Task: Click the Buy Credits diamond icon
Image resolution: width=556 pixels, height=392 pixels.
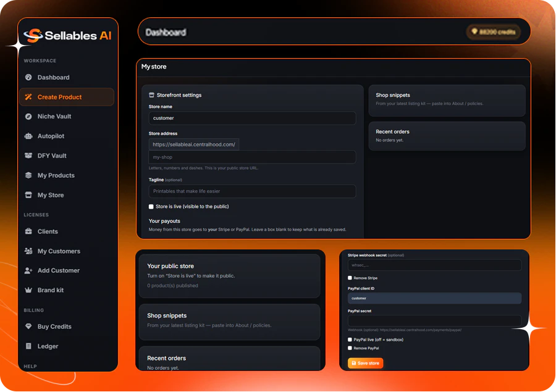Action: pyautogui.click(x=28, y=327)
